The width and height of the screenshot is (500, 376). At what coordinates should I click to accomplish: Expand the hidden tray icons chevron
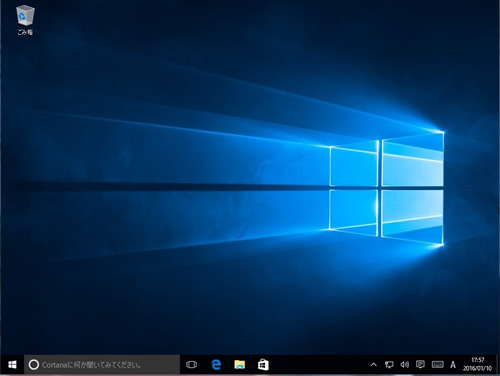[x=374, y=365]
